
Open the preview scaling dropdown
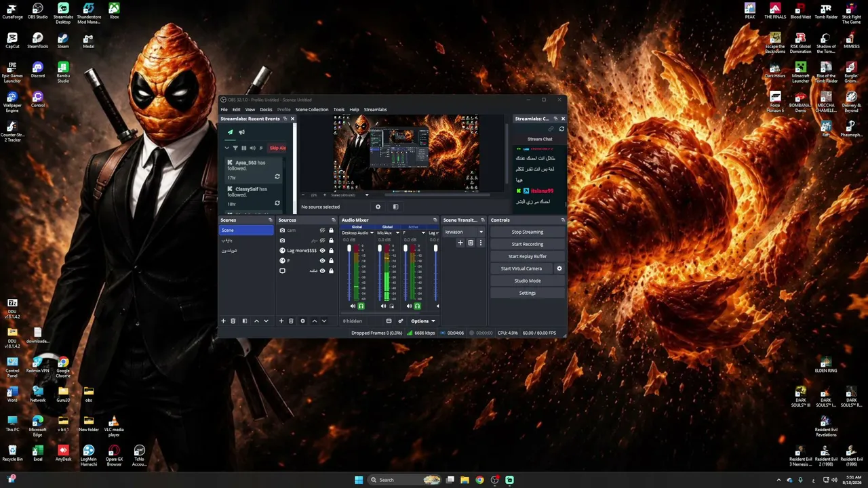tap(367, 195)
